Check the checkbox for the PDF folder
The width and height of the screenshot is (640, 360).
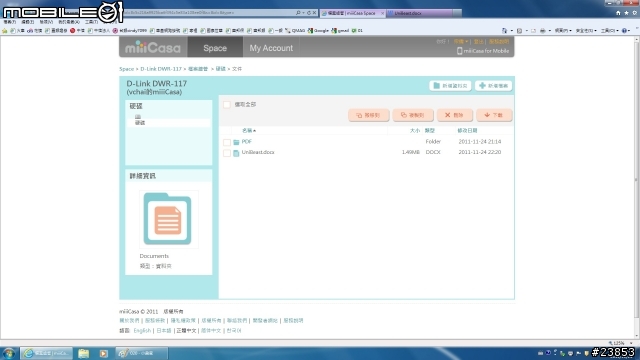click(x=227, y=142)
